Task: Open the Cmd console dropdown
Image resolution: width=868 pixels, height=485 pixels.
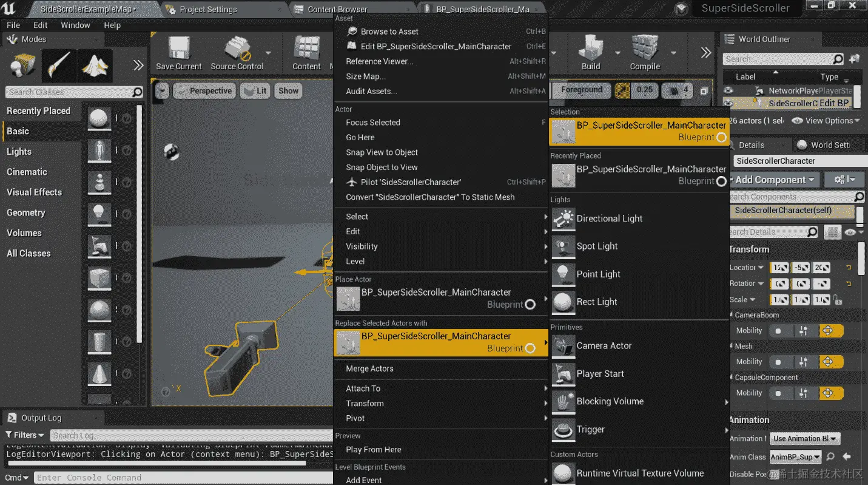Action: tap(18, 478)
